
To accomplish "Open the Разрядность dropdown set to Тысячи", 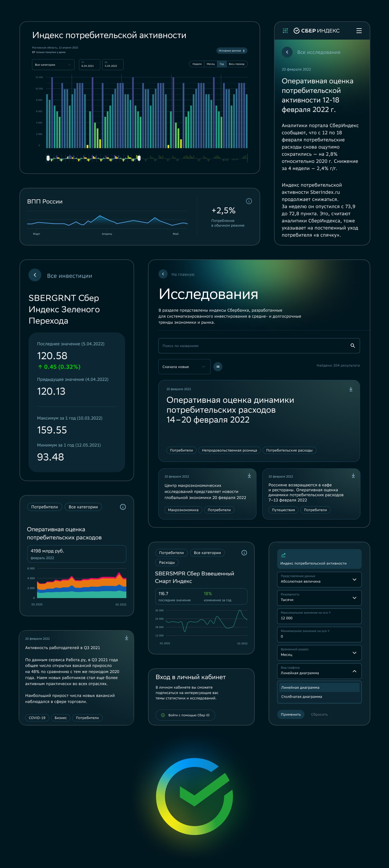I will point(319,598).
